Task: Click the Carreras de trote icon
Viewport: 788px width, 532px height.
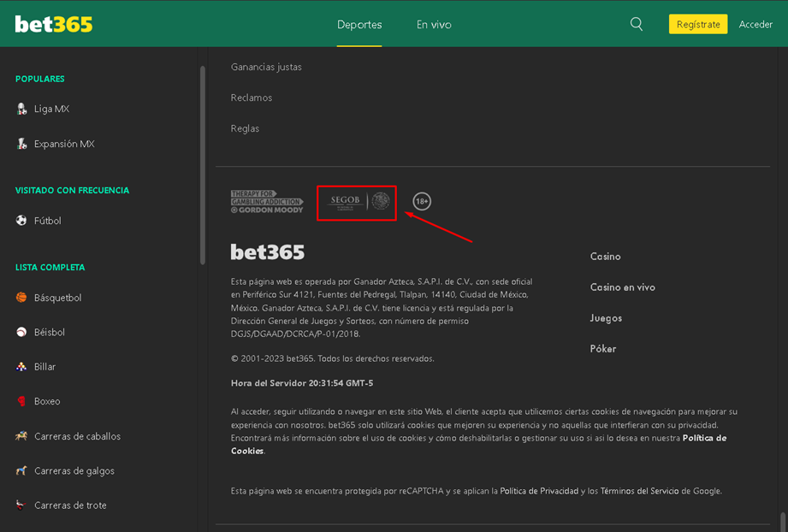Action: (21, 505)
